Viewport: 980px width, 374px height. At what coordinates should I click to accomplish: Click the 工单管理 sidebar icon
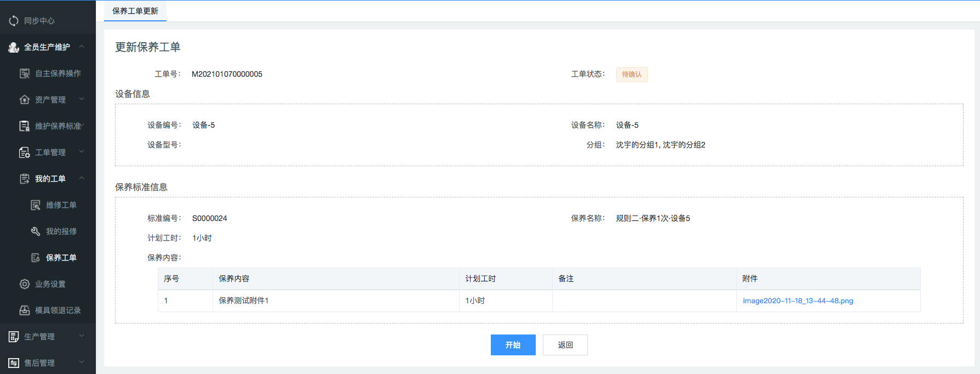(x=25, y=152)
